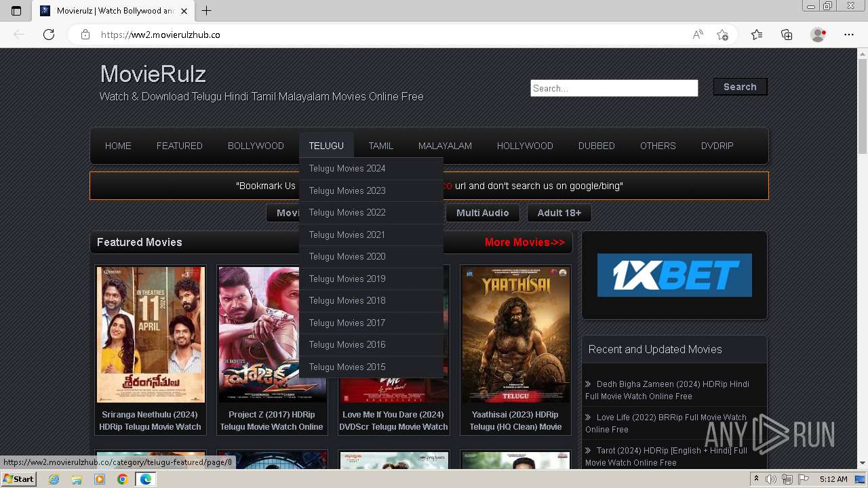Expand the OTHERS menu item
Viewport: 868px width, 488px height.
658,146
